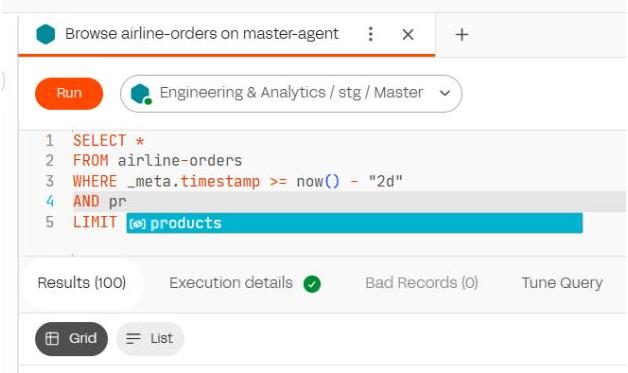This screenshot has height=373, width=628.
Task: Click after 'AND pr' on line 4
Action: pyautogui.click(x=127, y=201)
